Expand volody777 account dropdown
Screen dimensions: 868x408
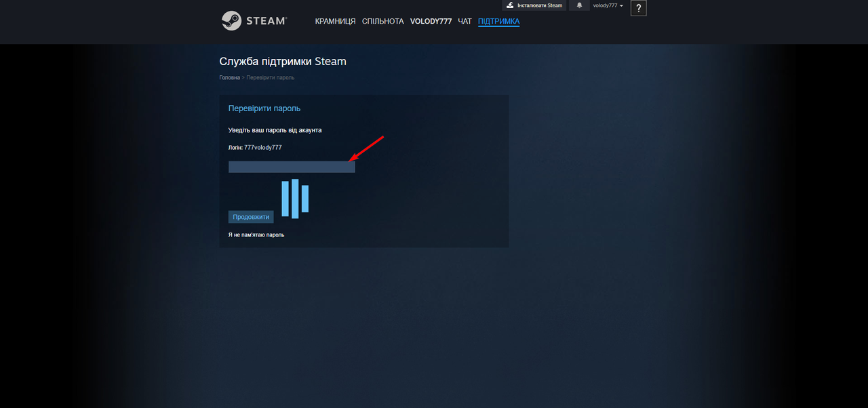(608, 5)
